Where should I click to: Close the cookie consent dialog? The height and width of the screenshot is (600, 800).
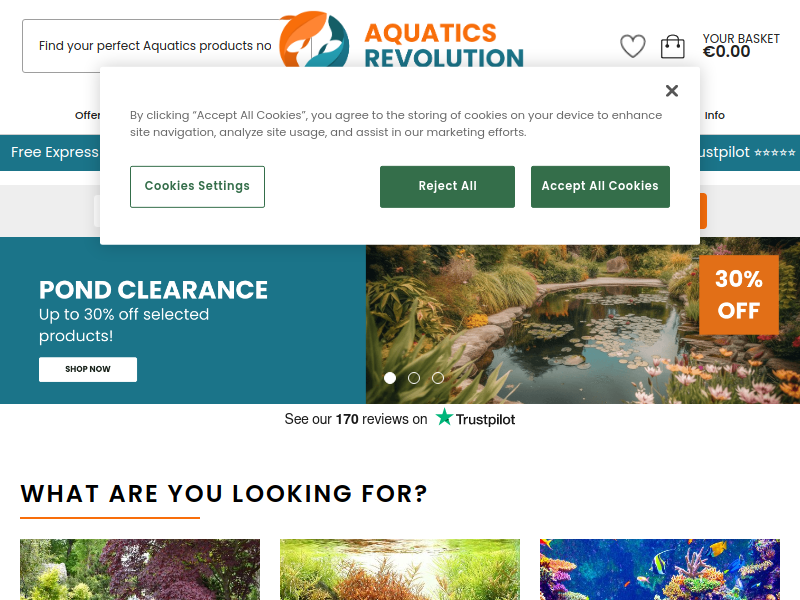coord(672,91)
